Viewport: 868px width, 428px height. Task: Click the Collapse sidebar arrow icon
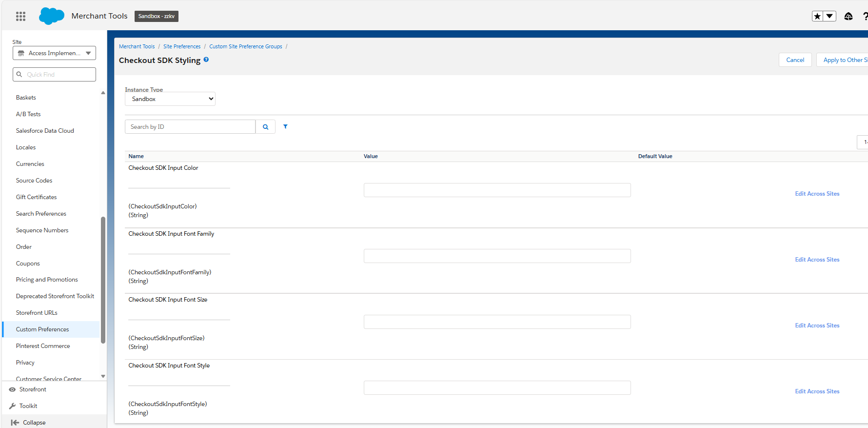click(15, 423)
